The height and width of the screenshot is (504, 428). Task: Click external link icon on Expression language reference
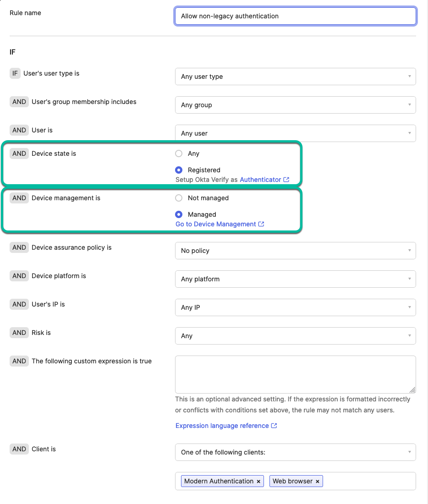274,426
